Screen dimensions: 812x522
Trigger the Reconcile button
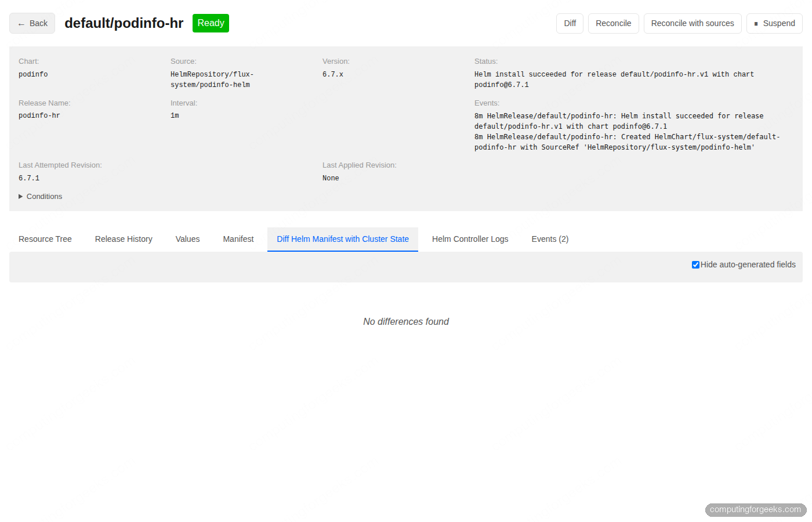pos(613,23)
